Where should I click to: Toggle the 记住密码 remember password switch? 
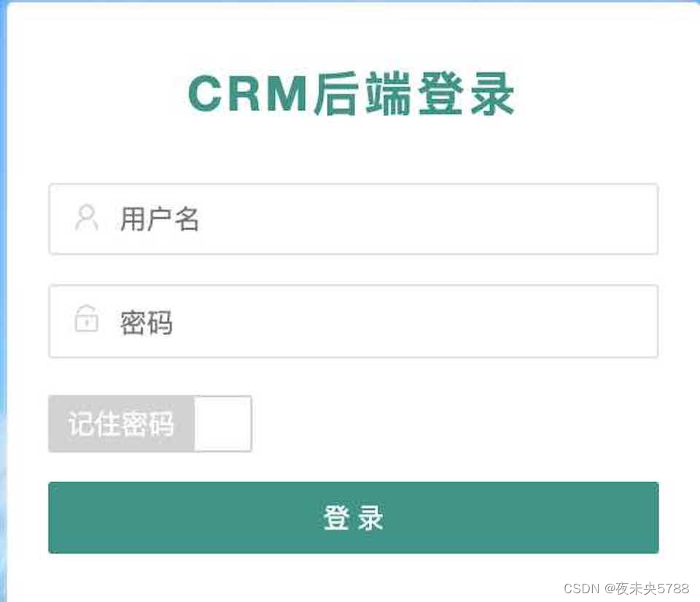150,423
